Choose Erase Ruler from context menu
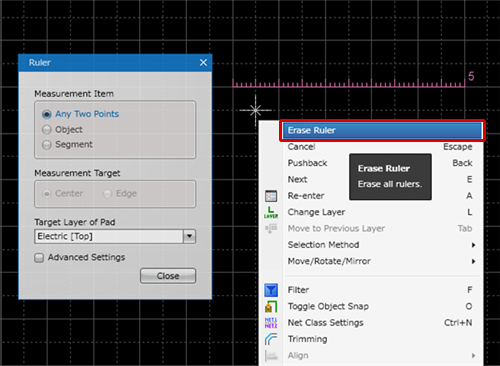 click(x=382, y=130)
